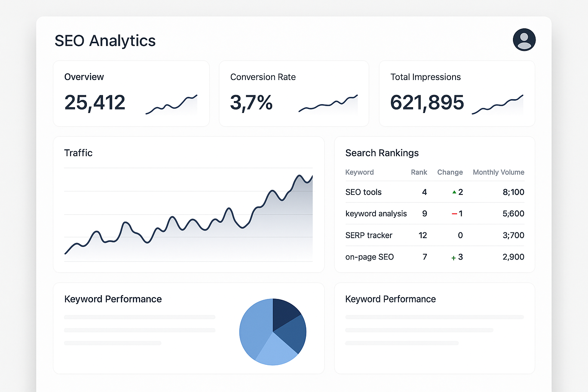Sort table by Keyword column header
The height and width of the screenshot is (392, 588).
[x=359, y=172]
